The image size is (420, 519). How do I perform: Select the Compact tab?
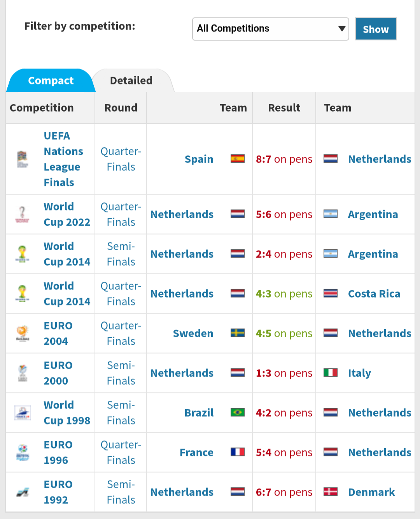(51, 81)
